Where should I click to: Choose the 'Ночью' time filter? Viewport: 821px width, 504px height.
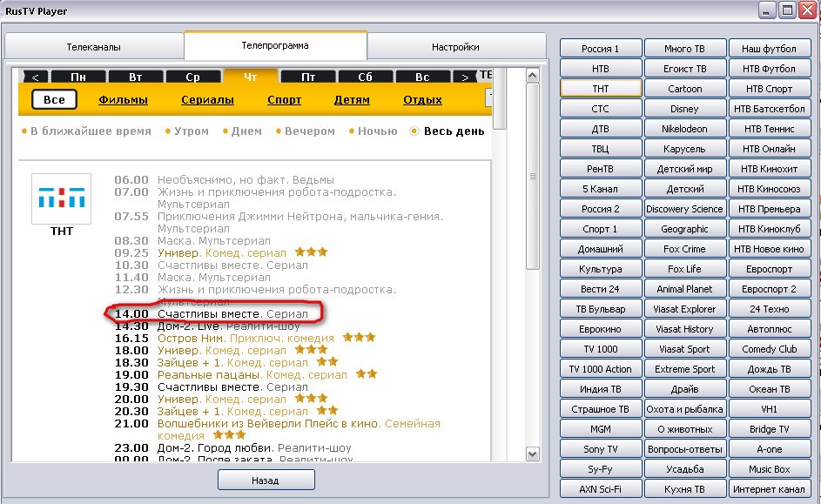373,131
